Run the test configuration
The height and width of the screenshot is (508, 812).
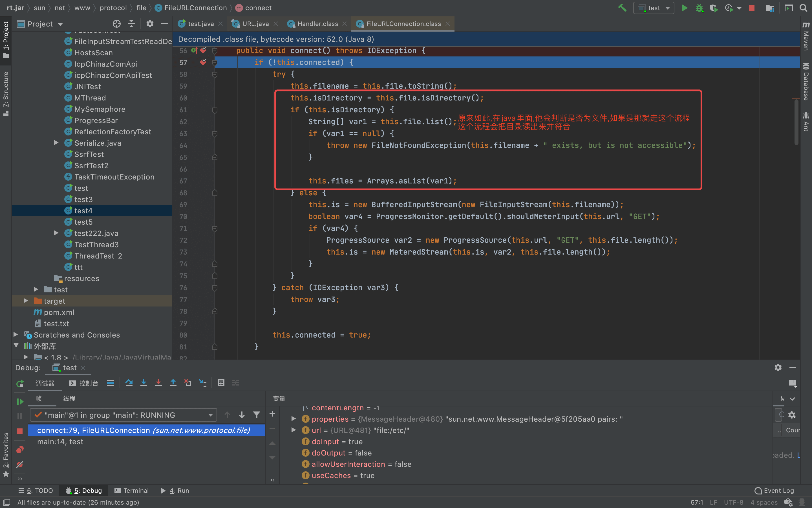(685, 8)
